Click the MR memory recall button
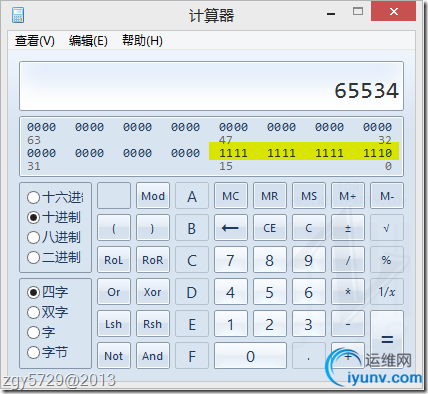Screen dimensions: 428x394 point(270,196)
